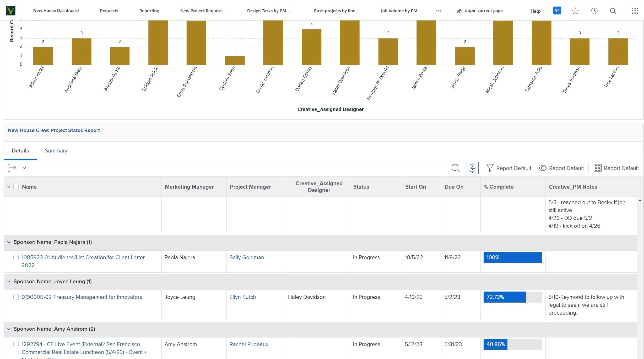Open the notifications badge showing 54
644x359 pixels.
[557, 11]
